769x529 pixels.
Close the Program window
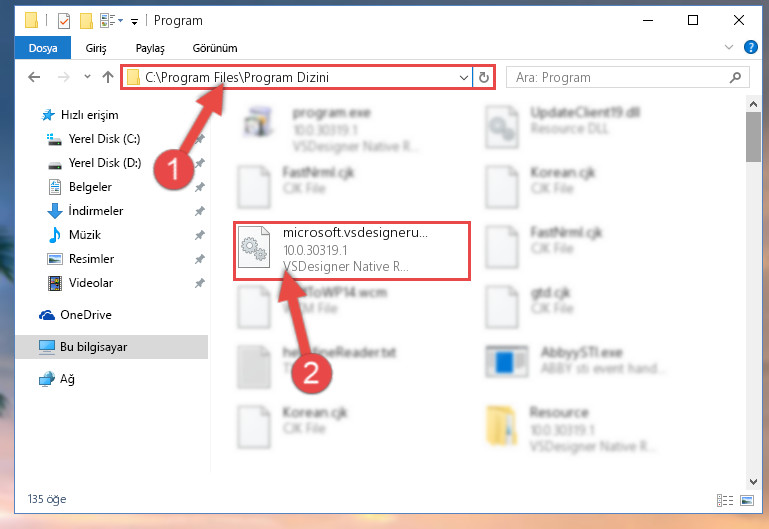[x=739, y=20]
